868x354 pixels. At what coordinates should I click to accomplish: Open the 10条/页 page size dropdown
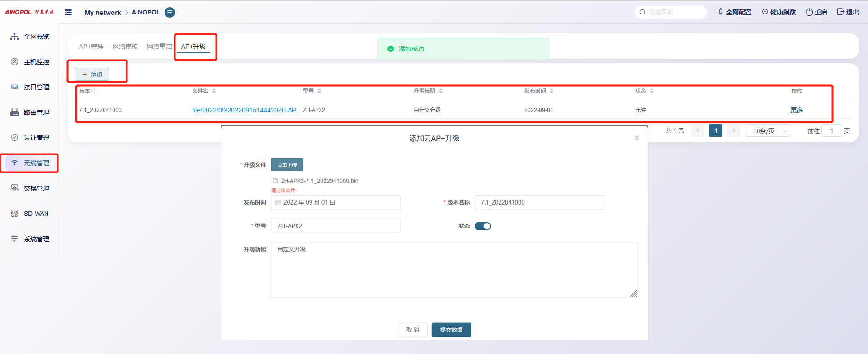[767, 131]
